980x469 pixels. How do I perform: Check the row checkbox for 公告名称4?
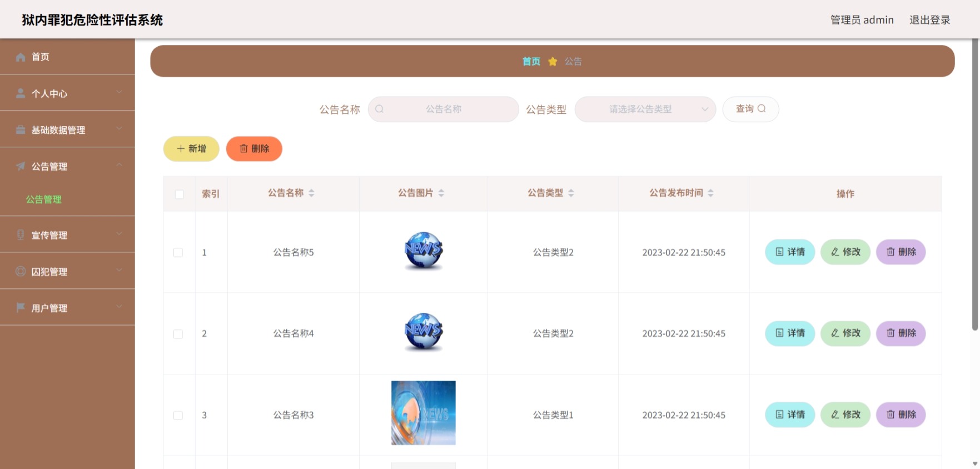point(178,334)
